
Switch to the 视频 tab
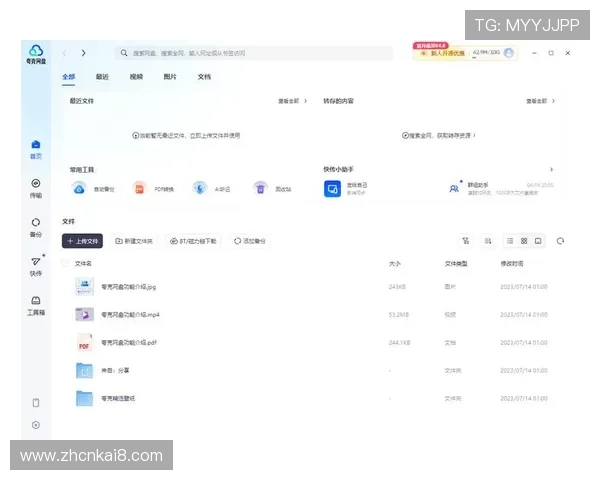coord(136,77)
